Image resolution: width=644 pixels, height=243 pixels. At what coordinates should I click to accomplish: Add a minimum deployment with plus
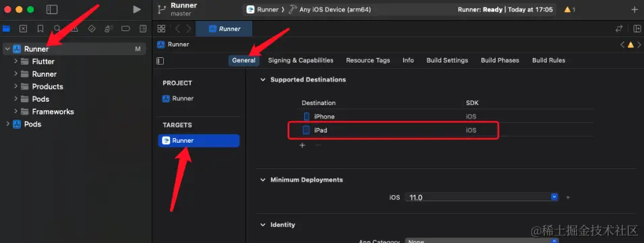click(x=568, y=197)
